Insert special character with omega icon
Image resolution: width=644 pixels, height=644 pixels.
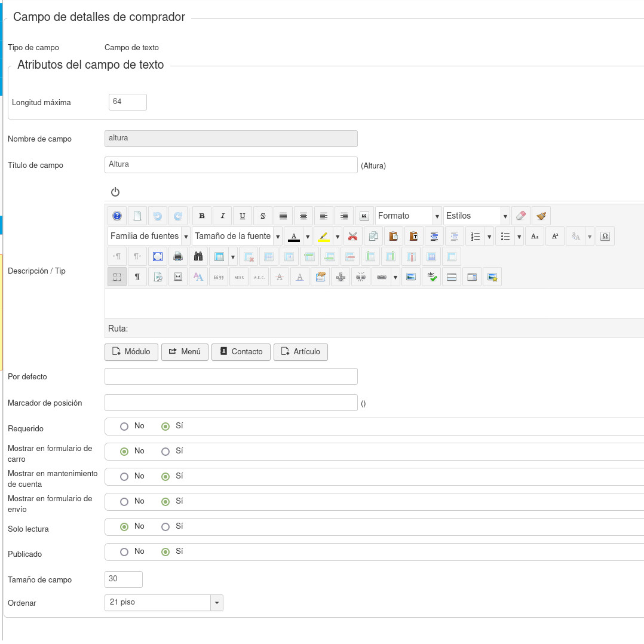605,236
